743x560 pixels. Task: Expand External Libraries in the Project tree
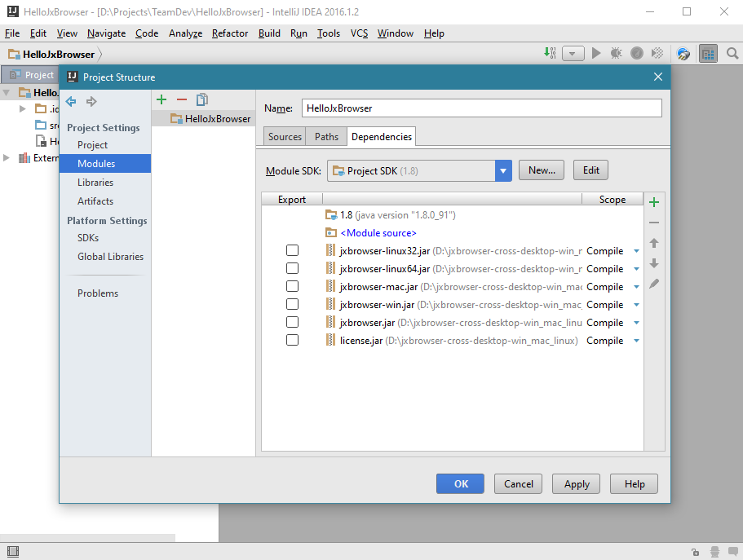click(x=7, y=158)
